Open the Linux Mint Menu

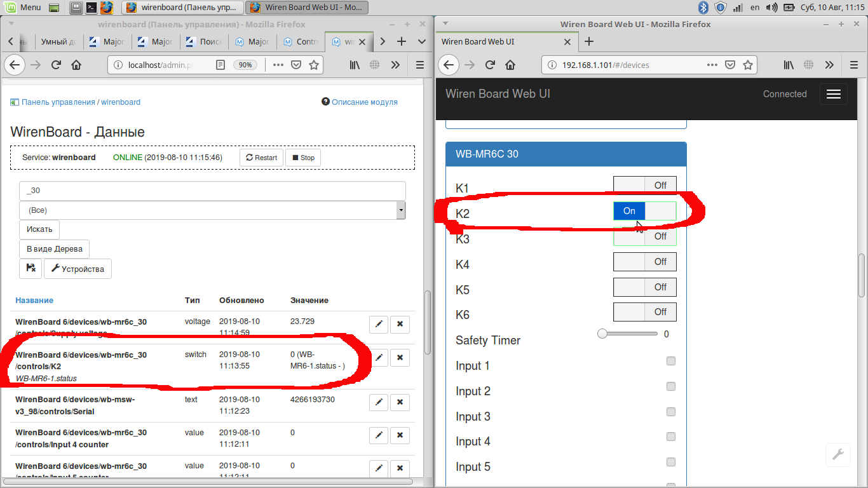(x=24, y=8)
